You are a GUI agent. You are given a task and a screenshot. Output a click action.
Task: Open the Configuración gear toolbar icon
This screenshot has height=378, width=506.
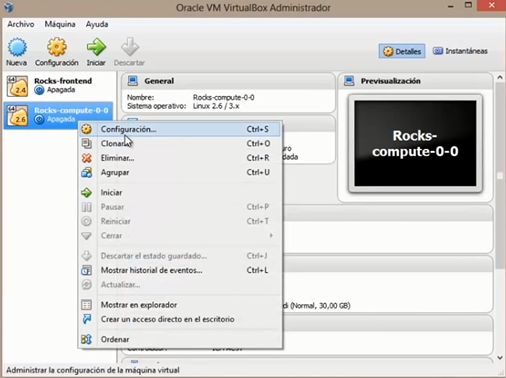click(57, 52)
